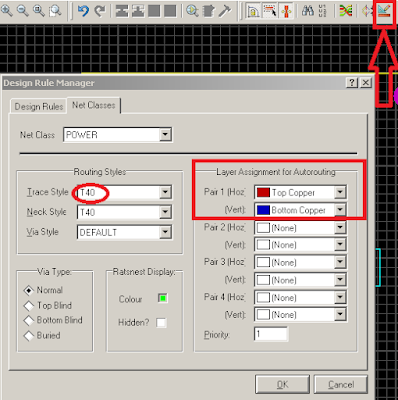The image size is (398, 400).
Task: Click the Zoom Out magnifier icon
Action: tap(23, 10)
